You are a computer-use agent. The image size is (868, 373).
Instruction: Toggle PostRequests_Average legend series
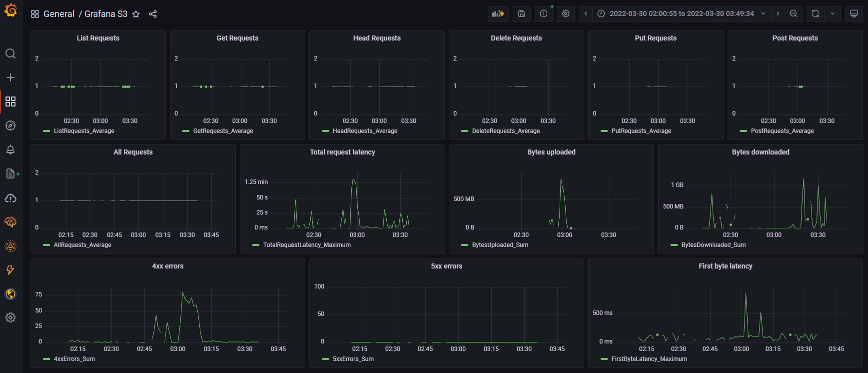point(782,131)
